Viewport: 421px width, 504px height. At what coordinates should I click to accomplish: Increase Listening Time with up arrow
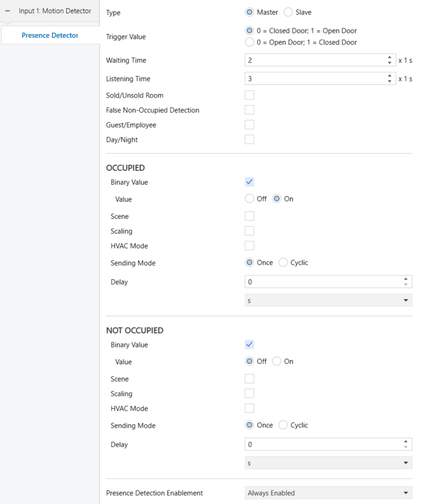click(389, 76)
